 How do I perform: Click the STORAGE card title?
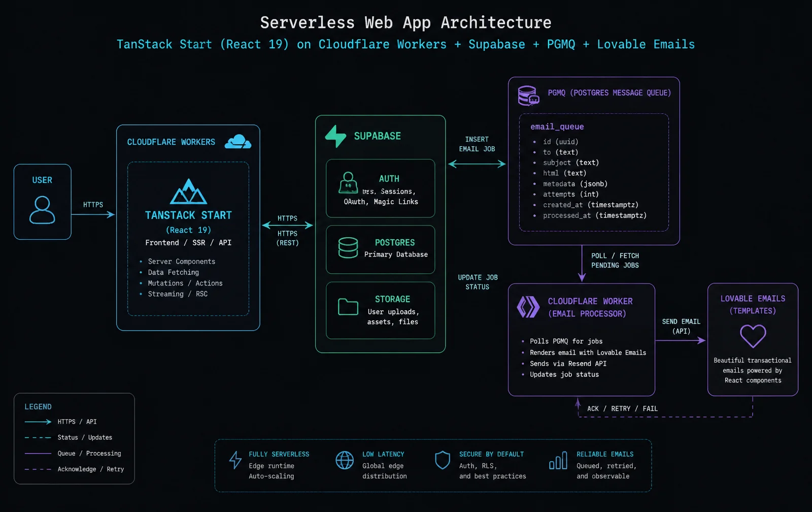392,299
